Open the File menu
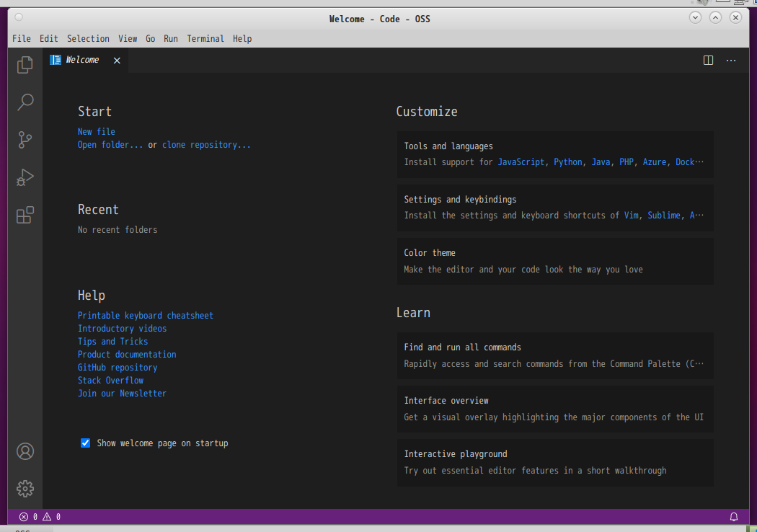 tap(21, 39)
